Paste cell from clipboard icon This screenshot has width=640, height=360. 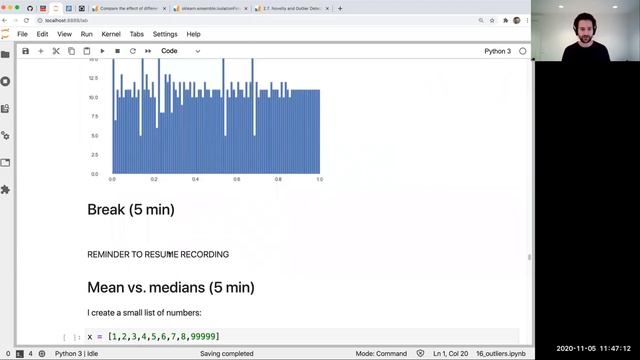click(87, 51)
